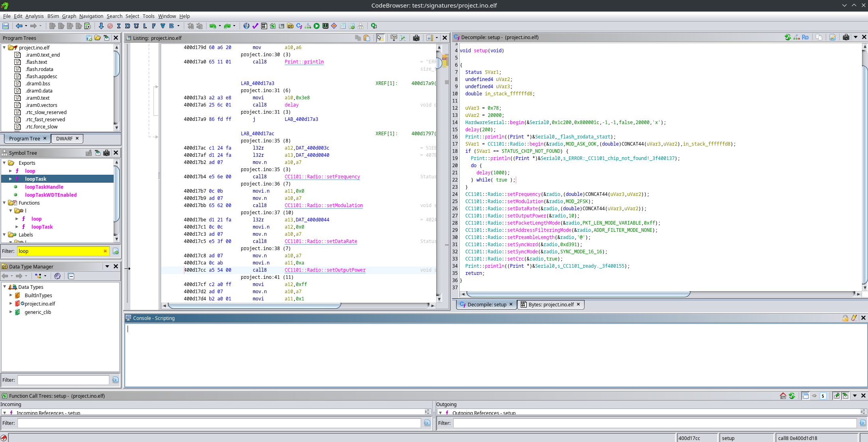Screen dimensions: 868x442
Task: Clear the yellow Symbol Tree filter field
Action: pyautogui.click(x=105, y=251)
